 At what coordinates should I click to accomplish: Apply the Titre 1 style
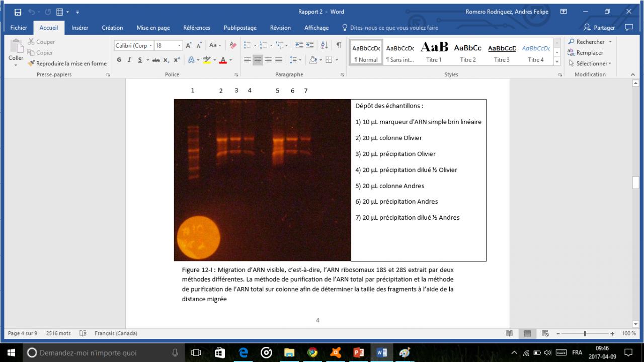point(434,52)
